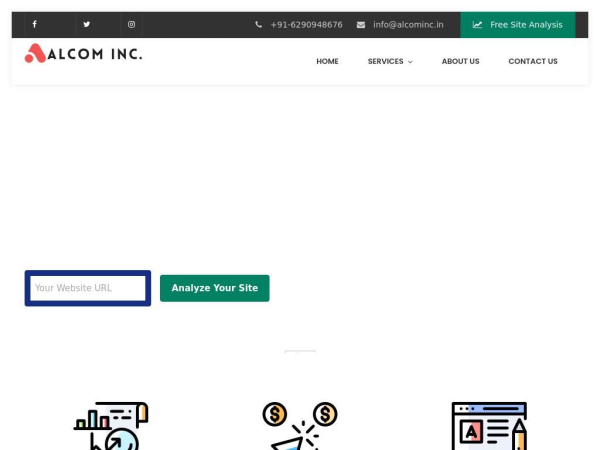Viewport: 600px width, 450px height.
Task: Click the content writing pencil icon
Action: point(488,426)
